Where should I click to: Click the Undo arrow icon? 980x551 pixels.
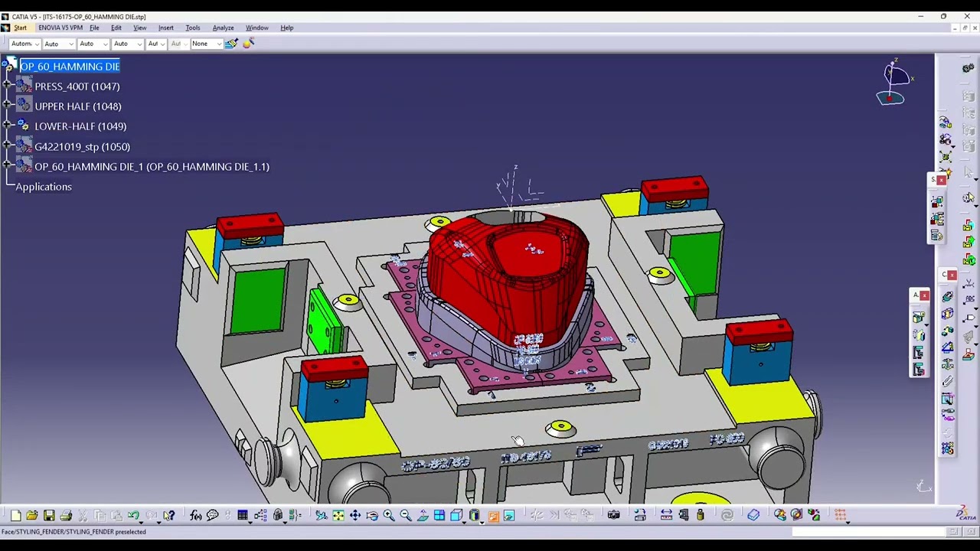point(133,516)
